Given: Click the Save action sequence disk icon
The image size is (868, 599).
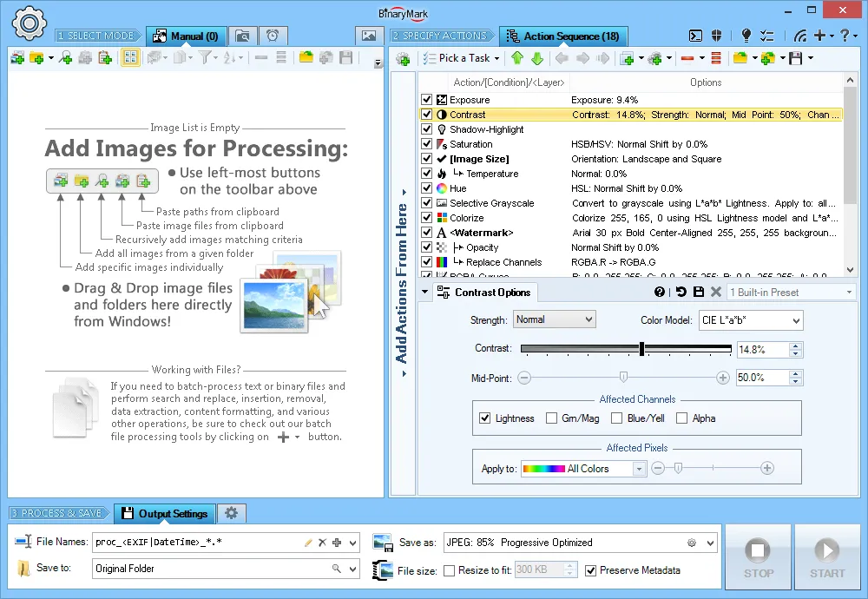Looking at the screenshot, I should 795,57.
